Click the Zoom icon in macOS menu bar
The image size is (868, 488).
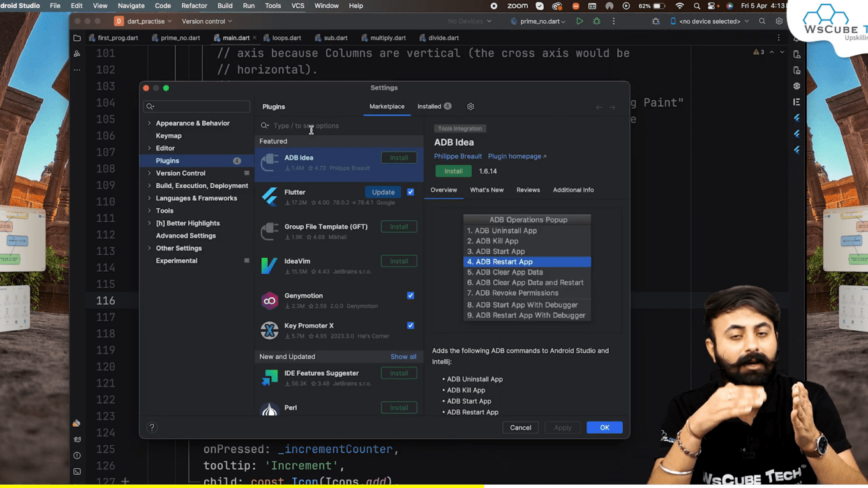click(x=517, y=6)
